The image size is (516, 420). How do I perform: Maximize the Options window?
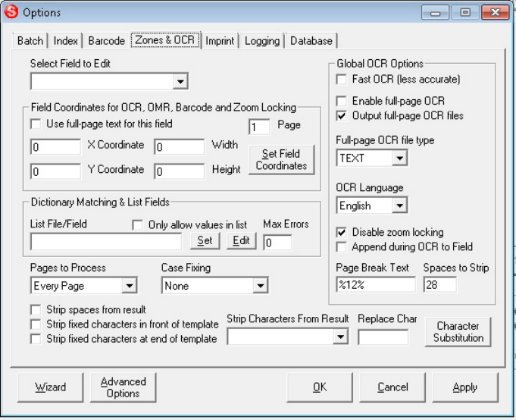coord(465,12)
